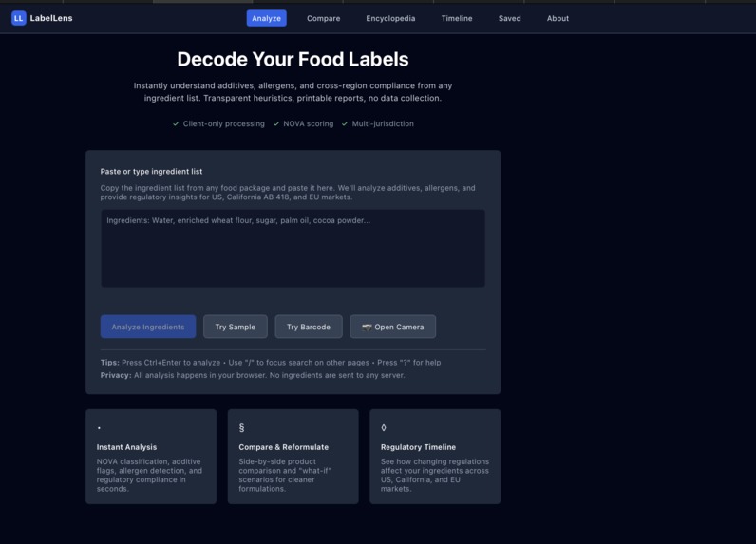Click the diamond icon on Regulatory Timeline card
Image resolution: width=756 pixels, height=544 pixels.
(x=384, y=427)
